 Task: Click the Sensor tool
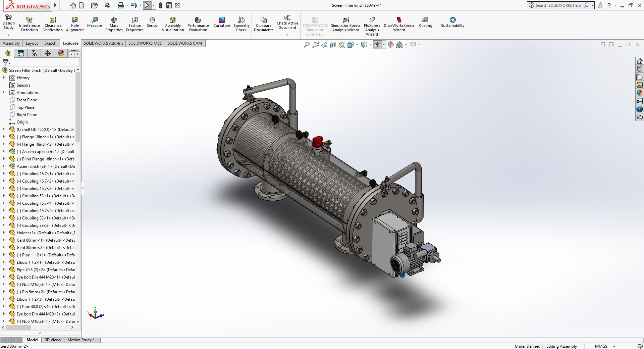pyautogui.click(x=153, y=22)
